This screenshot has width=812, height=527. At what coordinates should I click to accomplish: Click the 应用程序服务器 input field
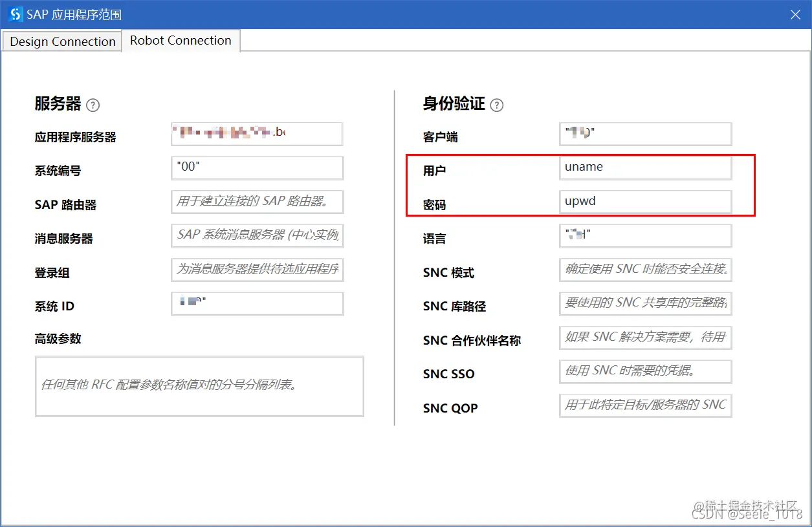click(256, 133)
